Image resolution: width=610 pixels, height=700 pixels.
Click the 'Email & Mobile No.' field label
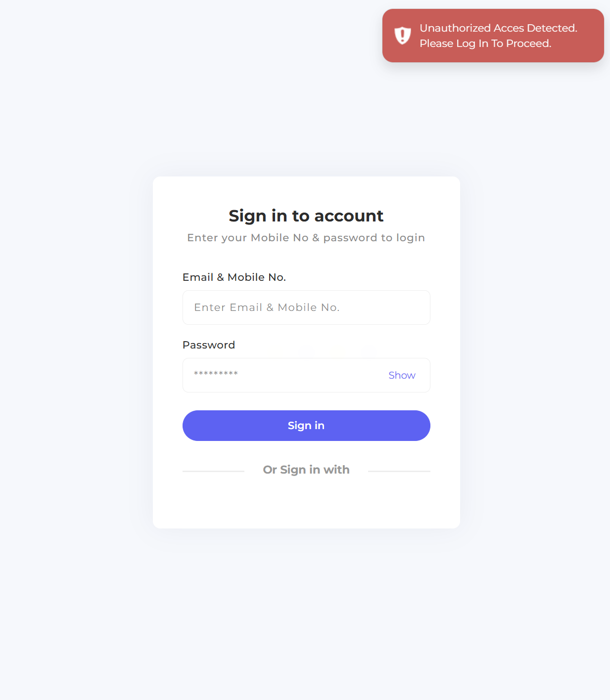[234, 277]
